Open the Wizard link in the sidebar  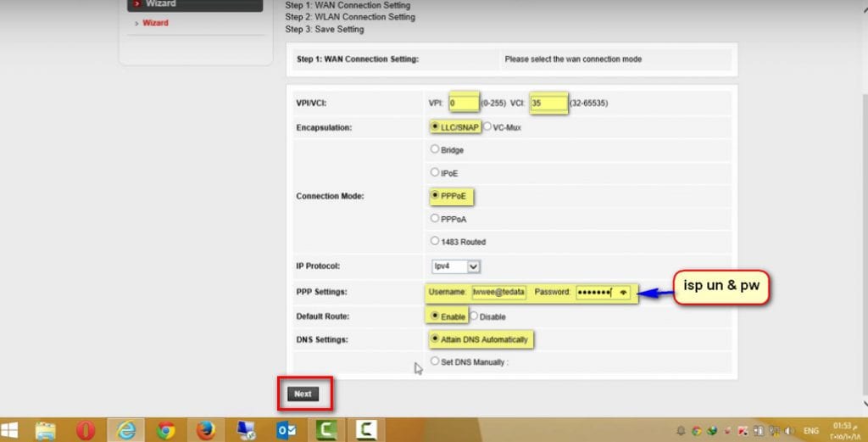155,23
